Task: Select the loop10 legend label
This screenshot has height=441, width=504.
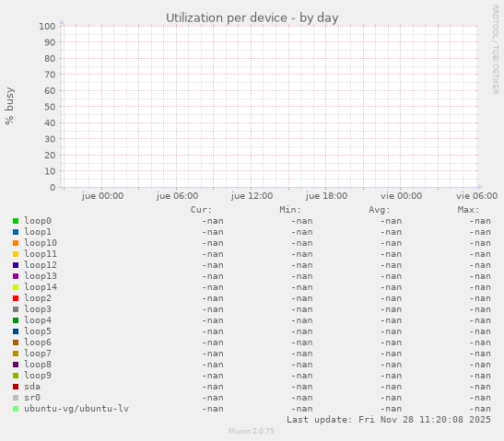Action: point(41,243)
